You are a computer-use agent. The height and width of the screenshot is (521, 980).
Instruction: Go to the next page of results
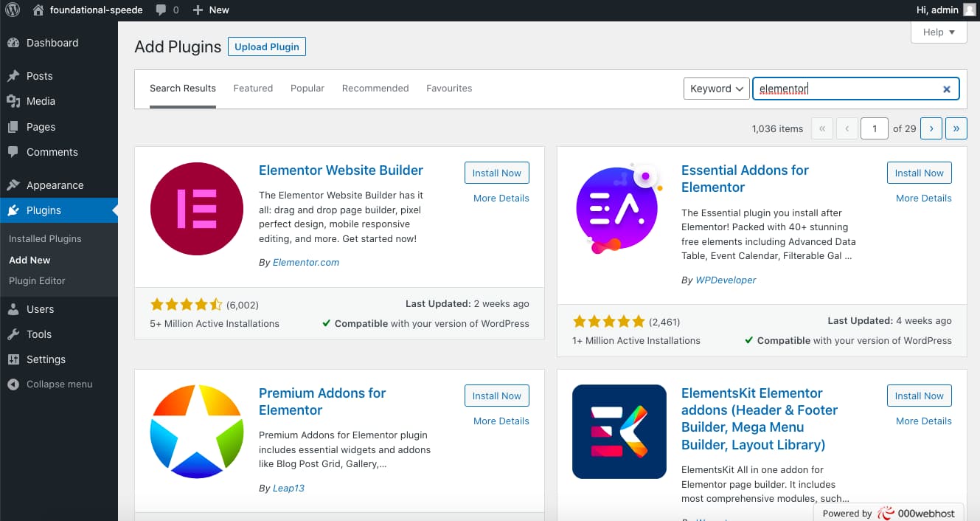pyautogui.click(x=931, y=128)
